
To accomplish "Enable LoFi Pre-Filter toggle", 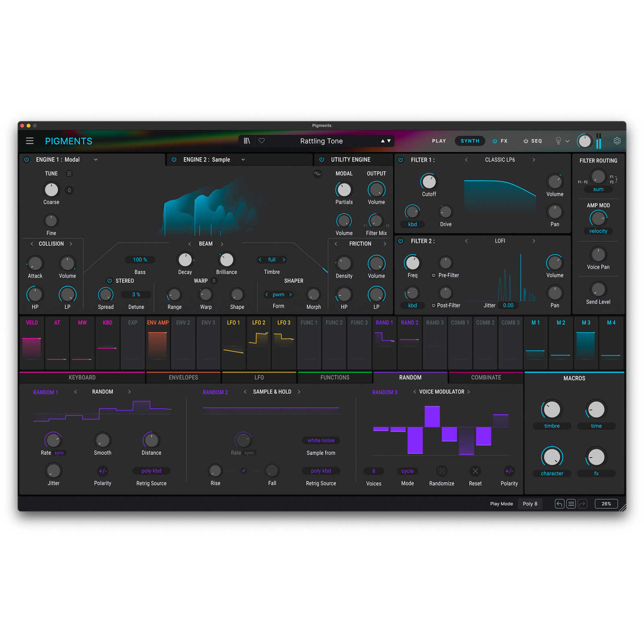I will pos(433,275).
